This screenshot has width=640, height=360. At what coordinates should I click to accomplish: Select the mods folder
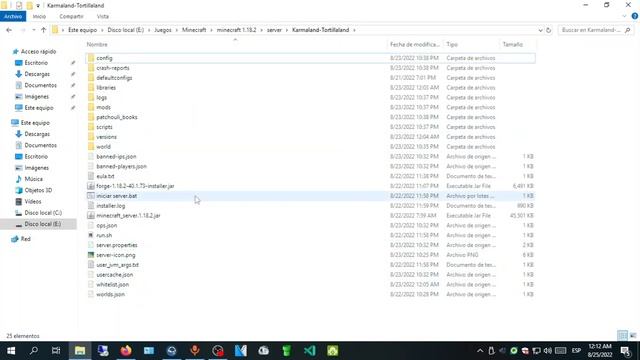pos(103,107)
